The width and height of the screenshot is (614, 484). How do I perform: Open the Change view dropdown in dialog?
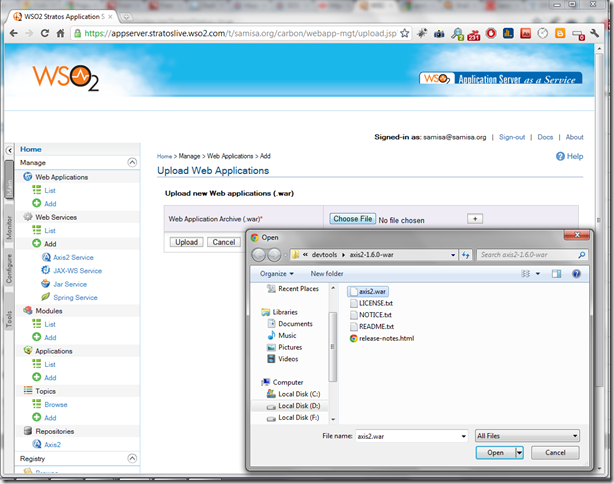coord(538,274)
